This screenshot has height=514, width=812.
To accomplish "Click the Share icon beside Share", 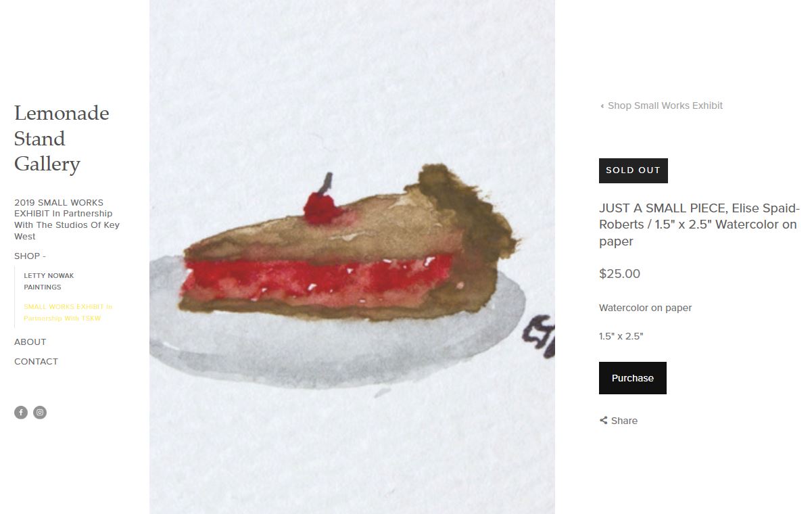I will pos(603,421).
